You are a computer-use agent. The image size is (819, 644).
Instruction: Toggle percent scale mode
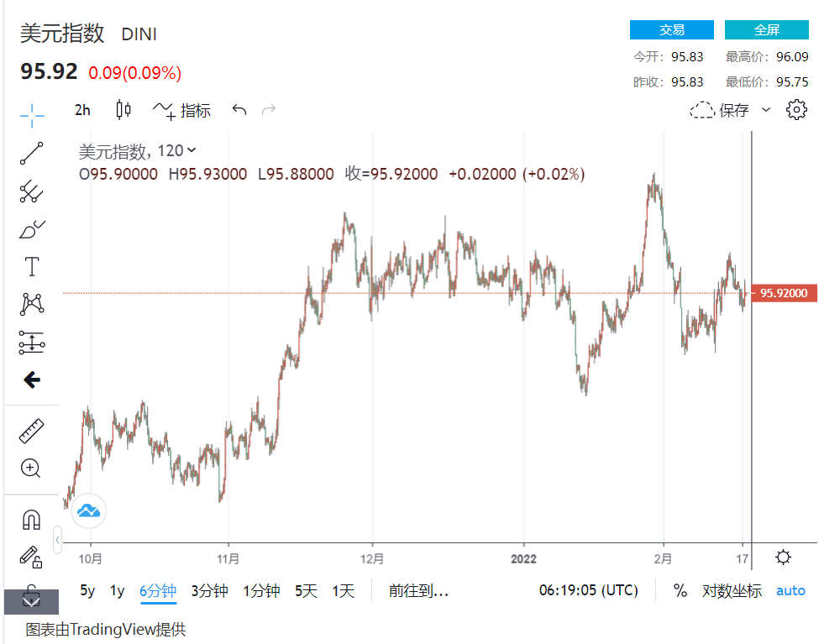pos(680,590)
